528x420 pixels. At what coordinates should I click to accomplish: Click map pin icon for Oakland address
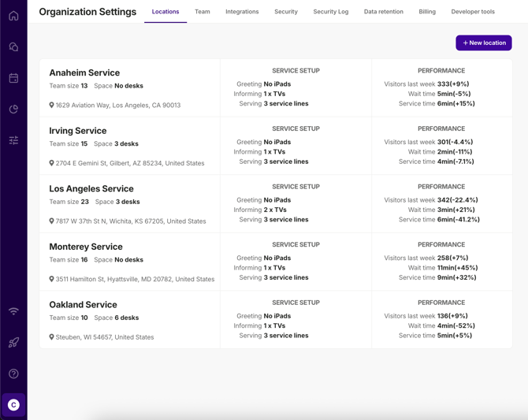coord(51,336)
